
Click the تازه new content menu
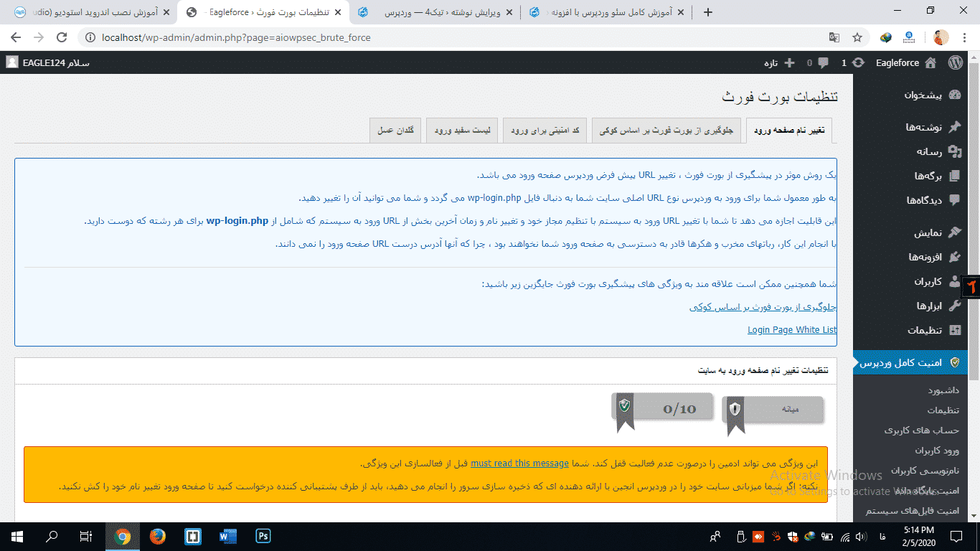(781, 62)
